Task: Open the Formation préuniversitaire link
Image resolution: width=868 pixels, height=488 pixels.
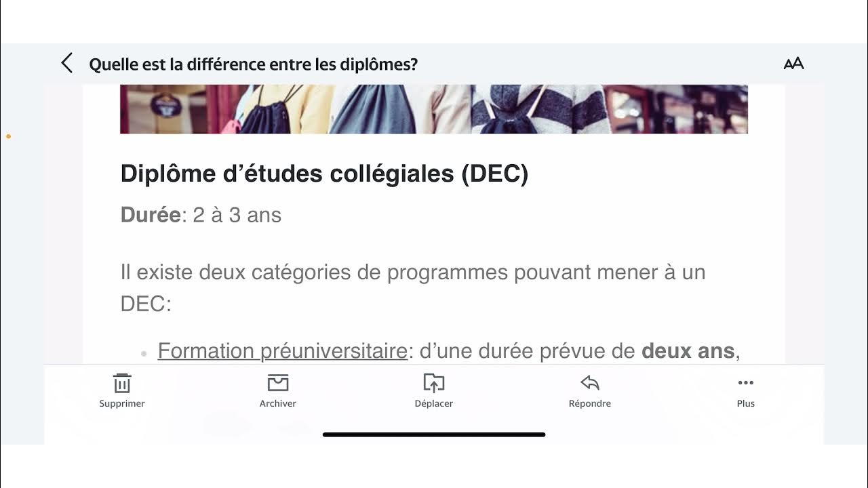Action: click(x=282, y=351)
